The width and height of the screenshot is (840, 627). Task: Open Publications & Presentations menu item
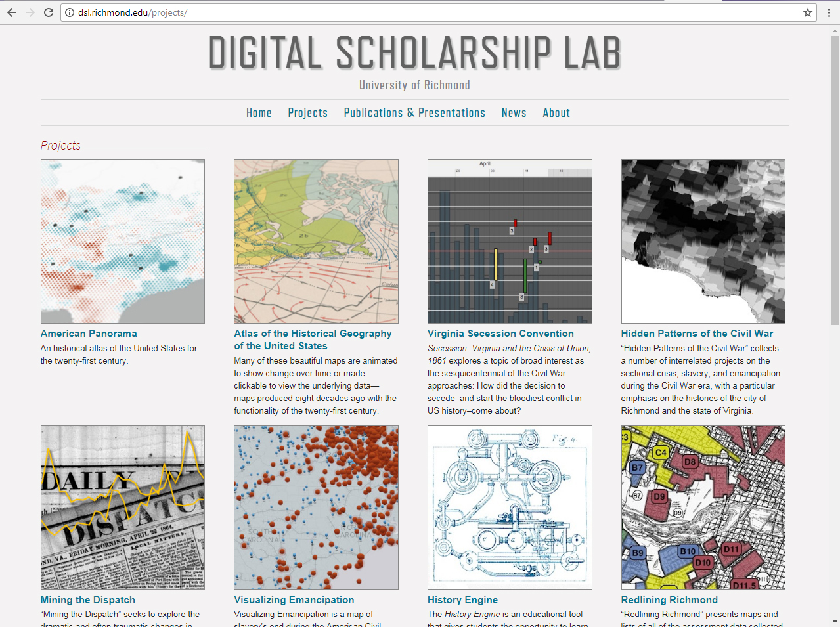(414, 113)
